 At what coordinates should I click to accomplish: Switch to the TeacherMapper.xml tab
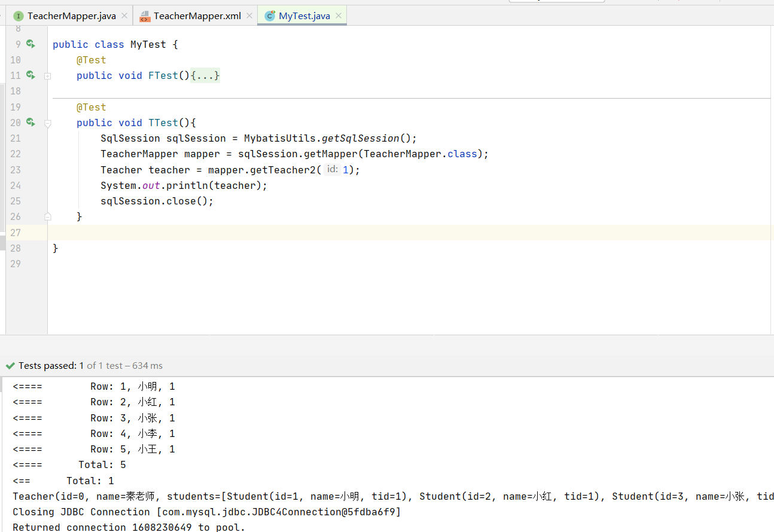point(197,16)
